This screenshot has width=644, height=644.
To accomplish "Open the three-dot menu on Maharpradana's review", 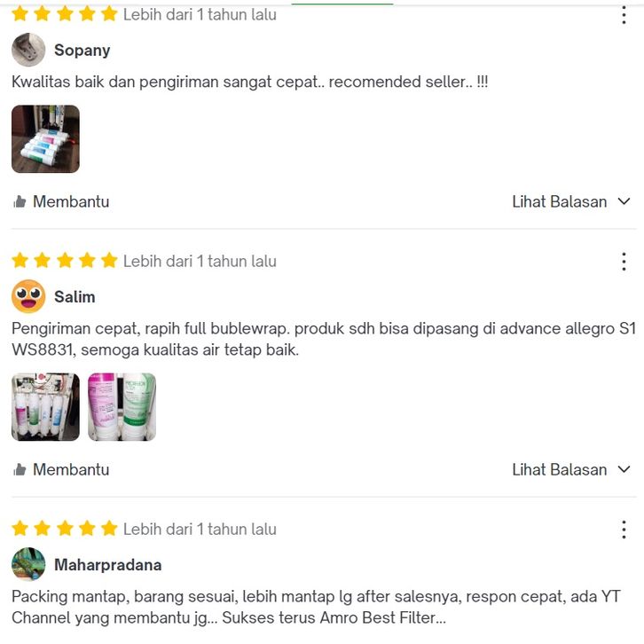I will tap(624, 530).
